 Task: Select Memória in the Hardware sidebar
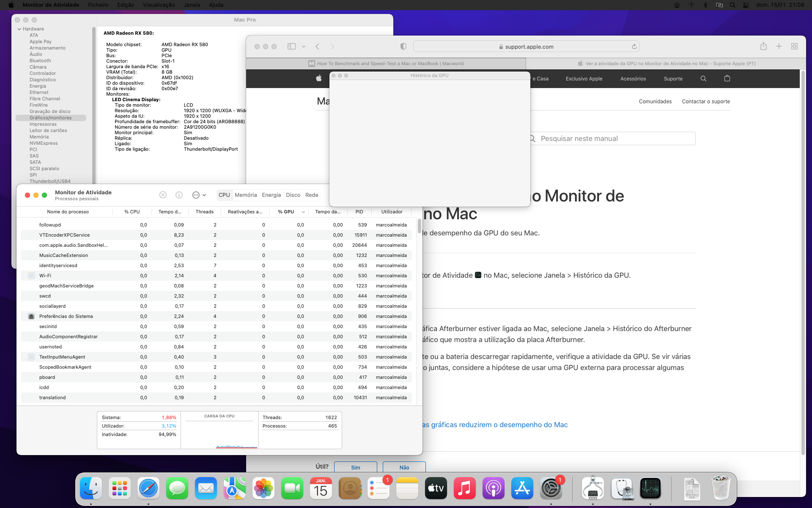[x=39, y=137]
